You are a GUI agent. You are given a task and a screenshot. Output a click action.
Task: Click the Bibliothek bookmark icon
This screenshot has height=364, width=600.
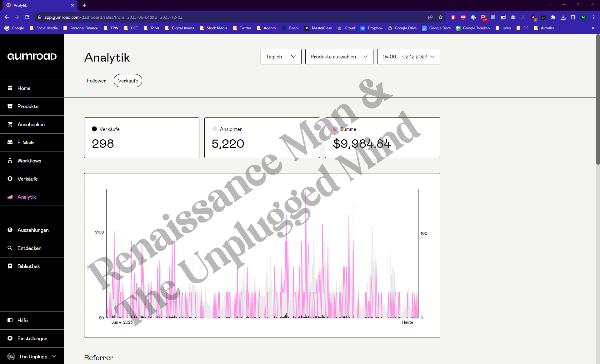10,266
